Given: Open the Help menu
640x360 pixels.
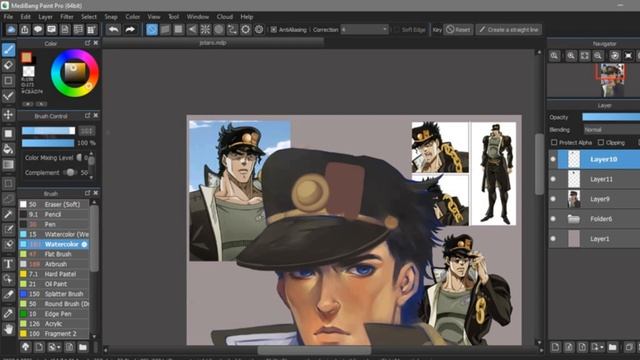Looking at the screenshot, I should coord(247,17).
